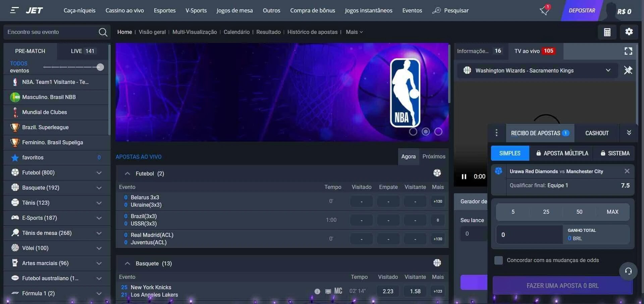Bet on Knicks odds 2.23
This screenshot has height=304, width=644.
tap(388, 291)
